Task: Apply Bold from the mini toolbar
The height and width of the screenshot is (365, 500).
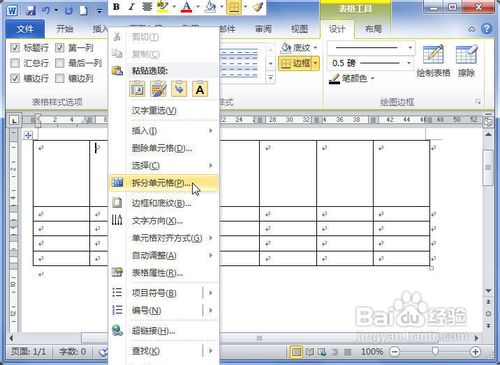Action: 116,7
